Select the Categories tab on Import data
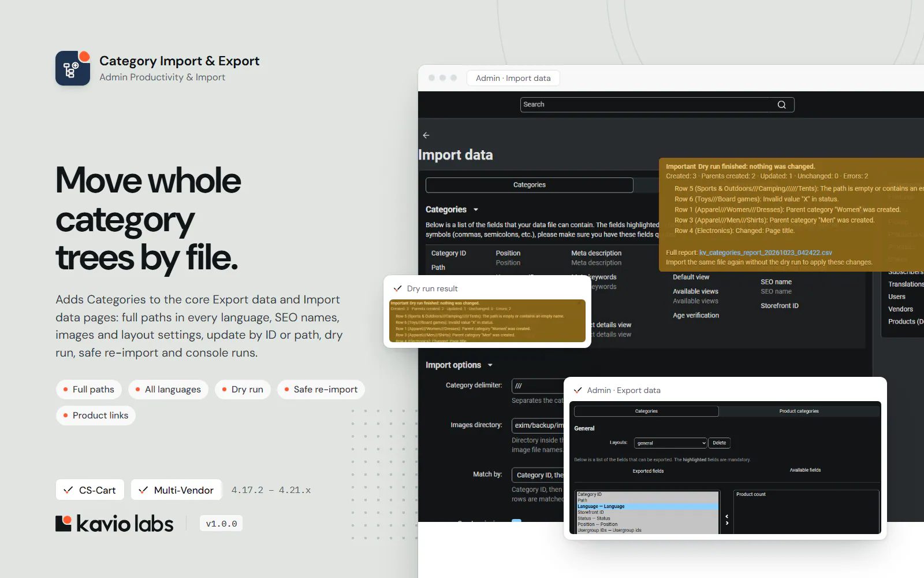Image resolution: width=924 pixels, height=578 pixels. pyautogui.click(x=530, y=185)
